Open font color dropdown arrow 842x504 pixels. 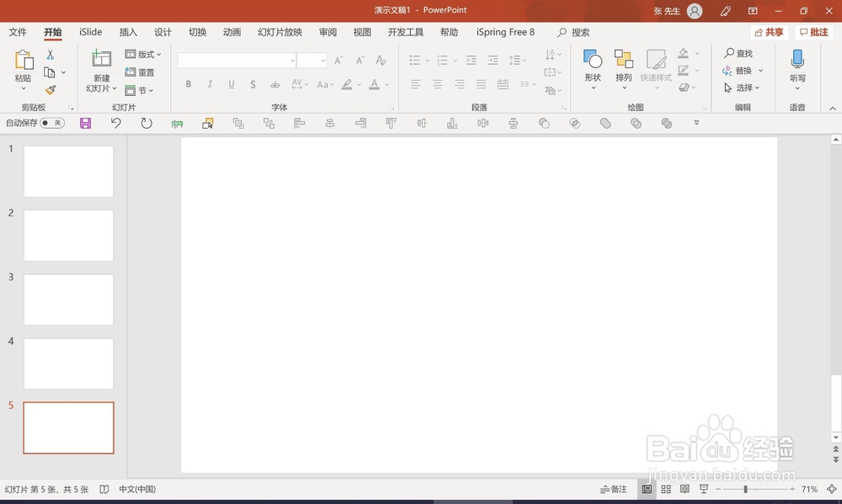coord(386,84)
